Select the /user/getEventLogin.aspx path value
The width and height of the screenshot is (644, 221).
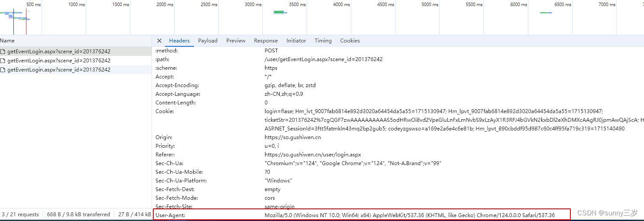324,59
